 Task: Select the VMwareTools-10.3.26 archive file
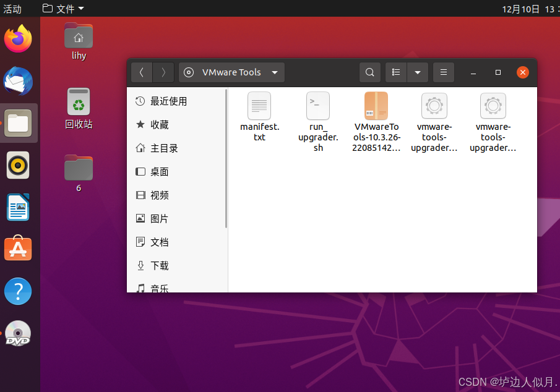pyautogui.click(x=376, y=122)
